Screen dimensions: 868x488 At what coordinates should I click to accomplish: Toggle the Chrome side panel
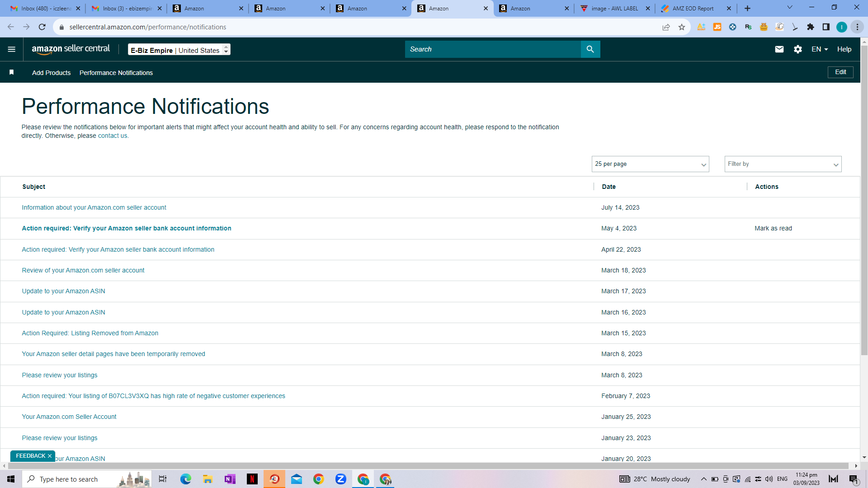(x=826, y=27)
